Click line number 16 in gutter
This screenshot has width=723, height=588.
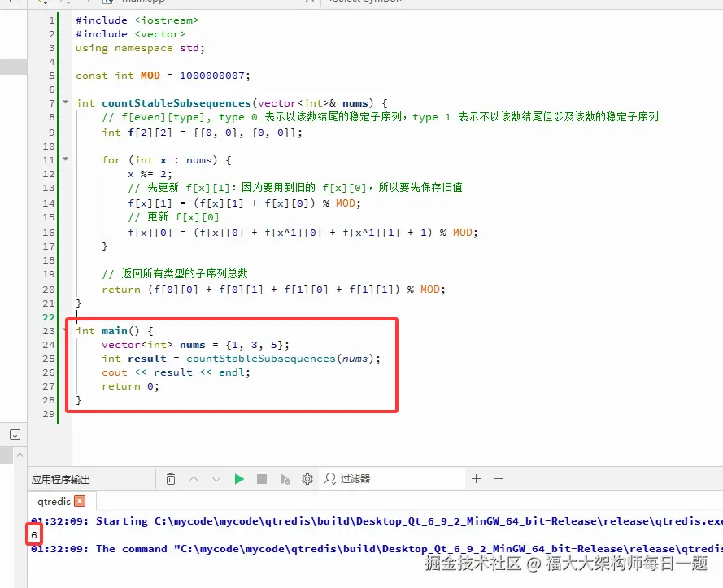(x=49, y=233)
